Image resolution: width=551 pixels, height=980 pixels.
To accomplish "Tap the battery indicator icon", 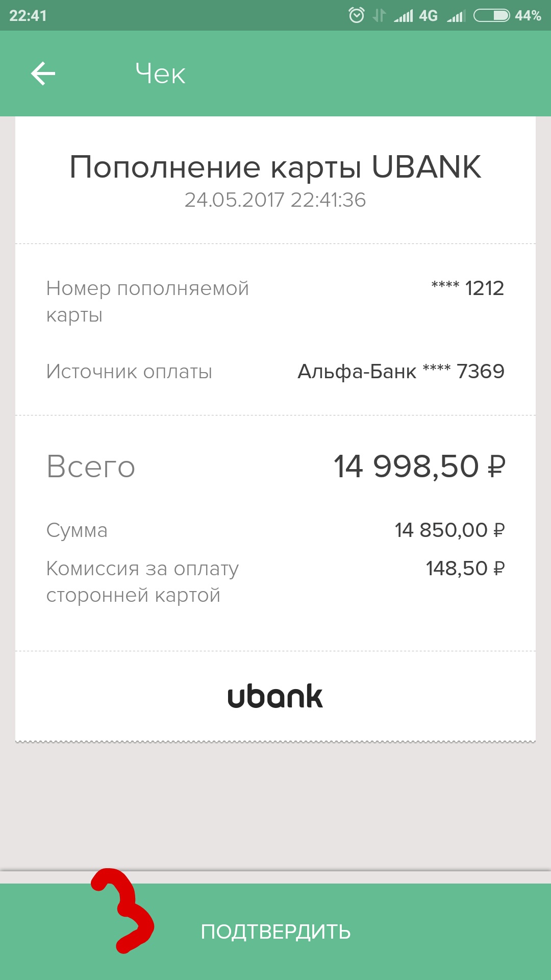I will pos(491,15).
